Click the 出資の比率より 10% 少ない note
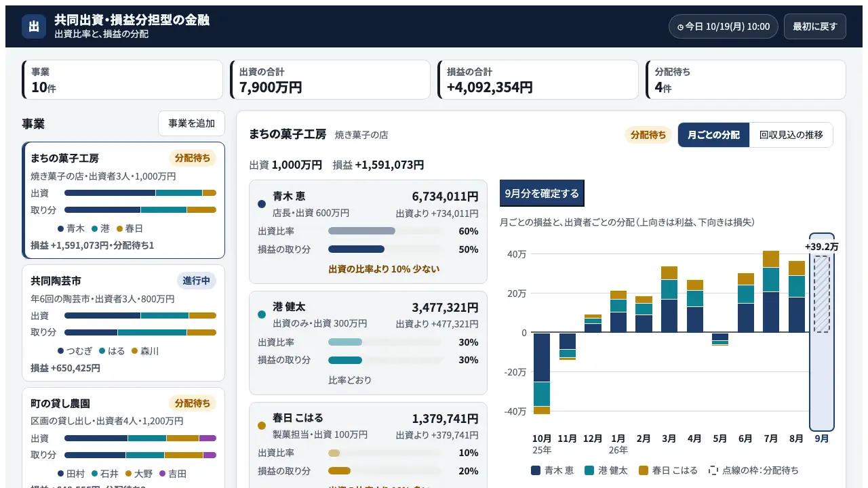The image size is (868, 488). (384, 269)
